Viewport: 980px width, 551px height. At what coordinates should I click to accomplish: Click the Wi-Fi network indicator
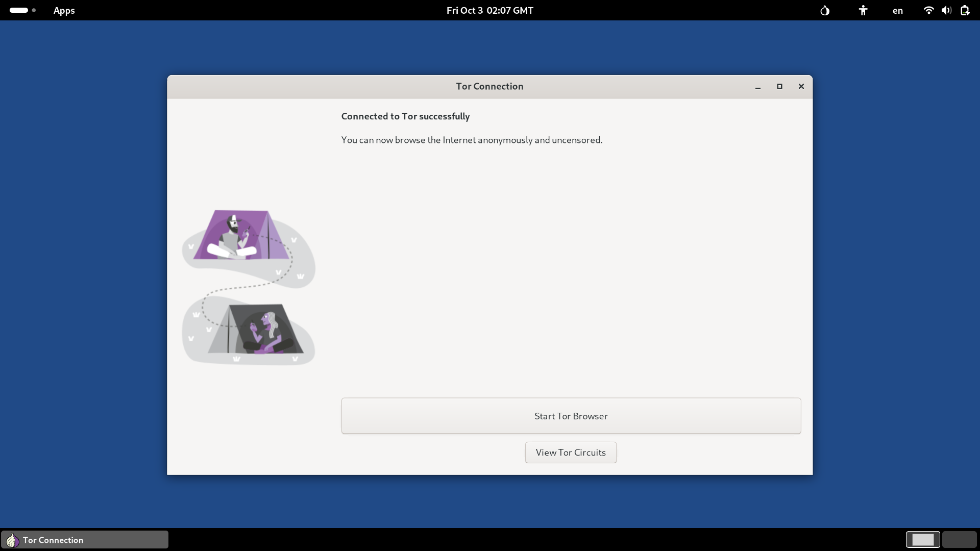[928, 10]
